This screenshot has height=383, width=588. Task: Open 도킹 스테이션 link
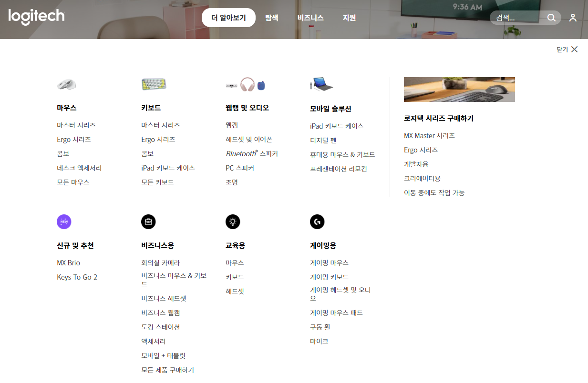coord(161,327)
